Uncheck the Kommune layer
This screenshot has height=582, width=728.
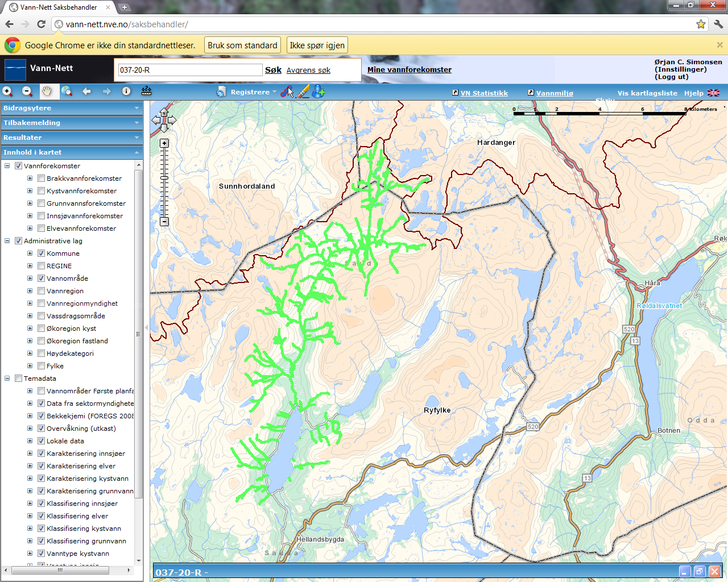[x=41, y=253]
